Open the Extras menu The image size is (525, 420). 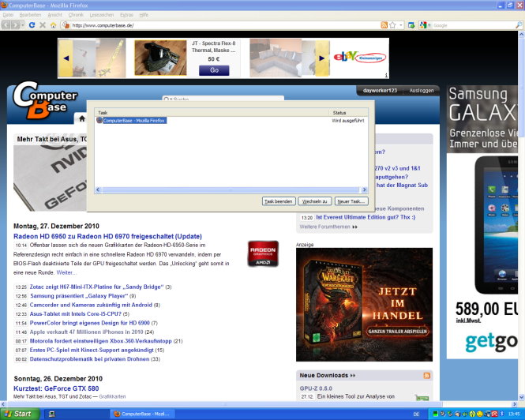tap(126, 15)
